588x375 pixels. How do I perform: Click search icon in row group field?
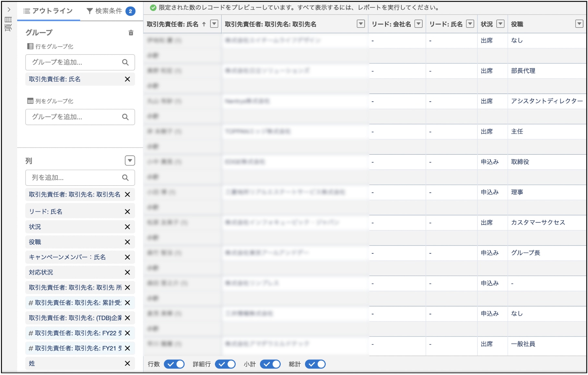click(x=125, y=62)
